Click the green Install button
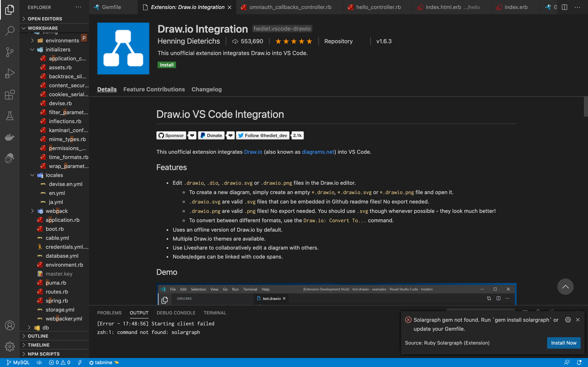Screen dimensions: 588x367 (x=167, y=65)
